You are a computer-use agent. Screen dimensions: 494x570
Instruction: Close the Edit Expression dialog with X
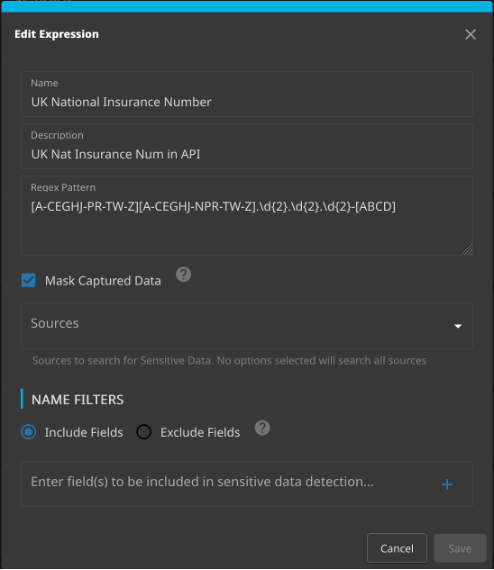tap(470, 35)
